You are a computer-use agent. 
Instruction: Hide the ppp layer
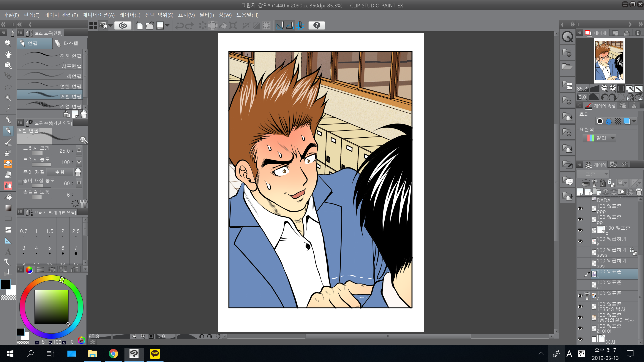pos(580,209)
